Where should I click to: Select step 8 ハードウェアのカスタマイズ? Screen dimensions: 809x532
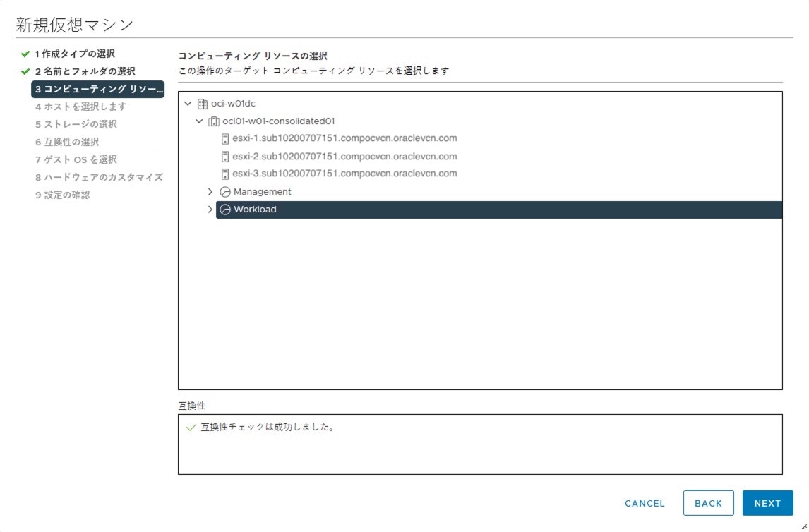(x=99, y=177)
